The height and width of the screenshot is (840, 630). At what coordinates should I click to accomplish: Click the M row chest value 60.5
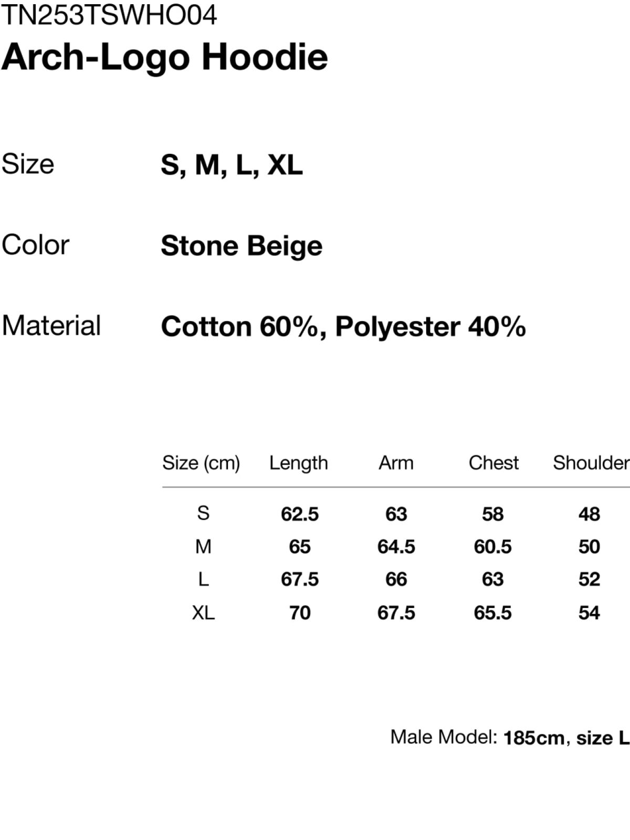point(492,547)
